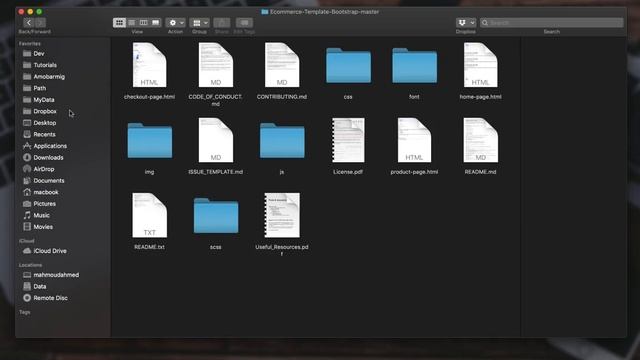This screenshot has width=640, height=360.
Task: Switch to gallery view
Action: 156,23
